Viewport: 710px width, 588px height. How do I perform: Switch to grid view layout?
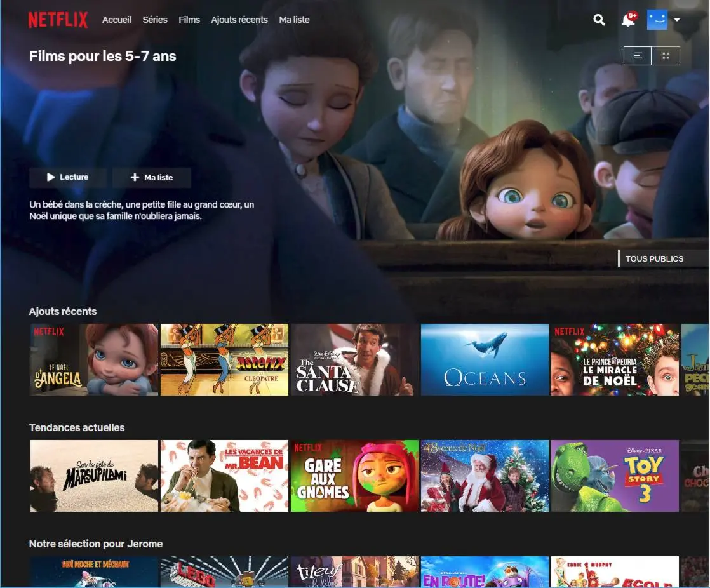point(666,56)
